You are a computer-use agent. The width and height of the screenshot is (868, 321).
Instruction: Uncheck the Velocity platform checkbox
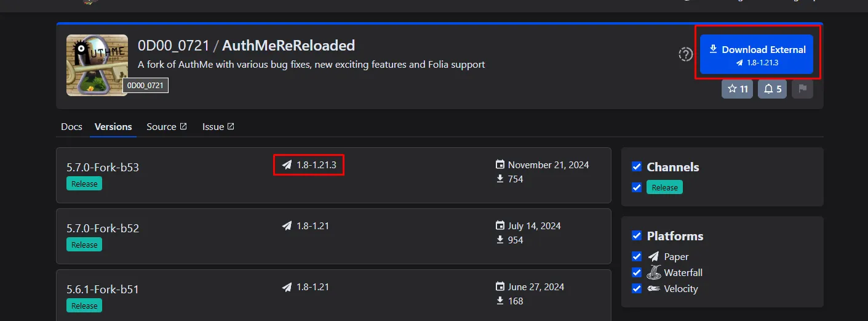637,288
